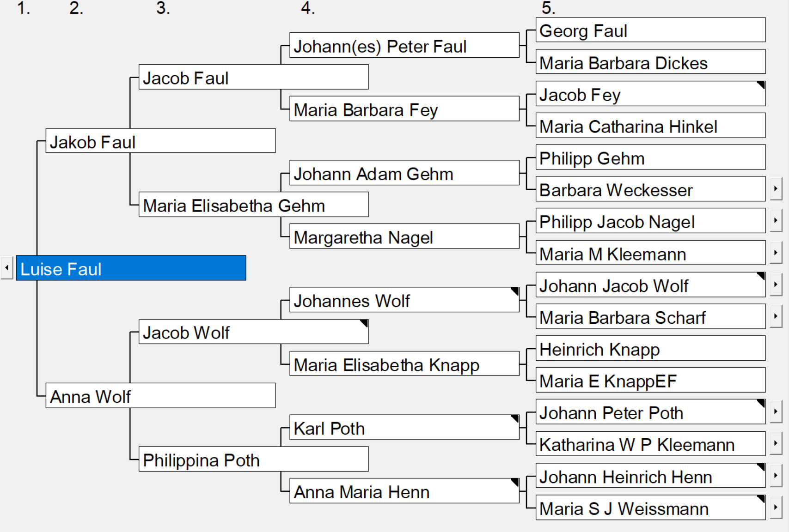This screenshot has width=789, height=532.
Task: Expand ancestors of Johann Jacob Wolf
Action: tap(776, 284)
